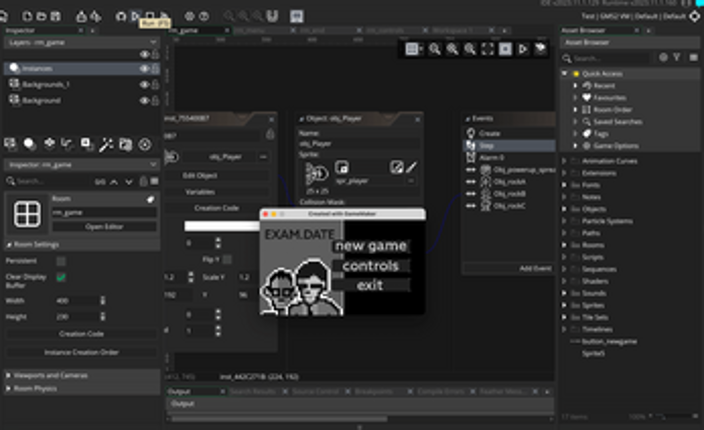Image resolution: width=704 pixels, height=430 pixels.
Task: Toggle lock icon of Instances layer
Action: (155, 68)
